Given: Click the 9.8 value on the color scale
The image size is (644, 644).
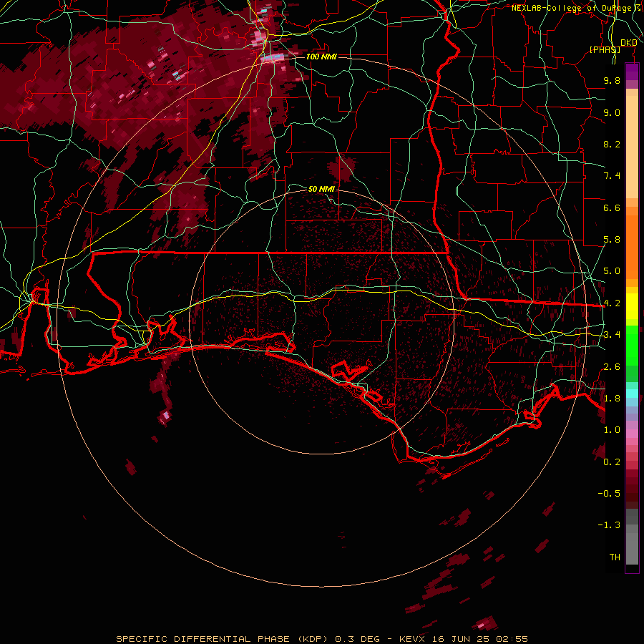Looking at the screenshot, I should coord(612,80).
